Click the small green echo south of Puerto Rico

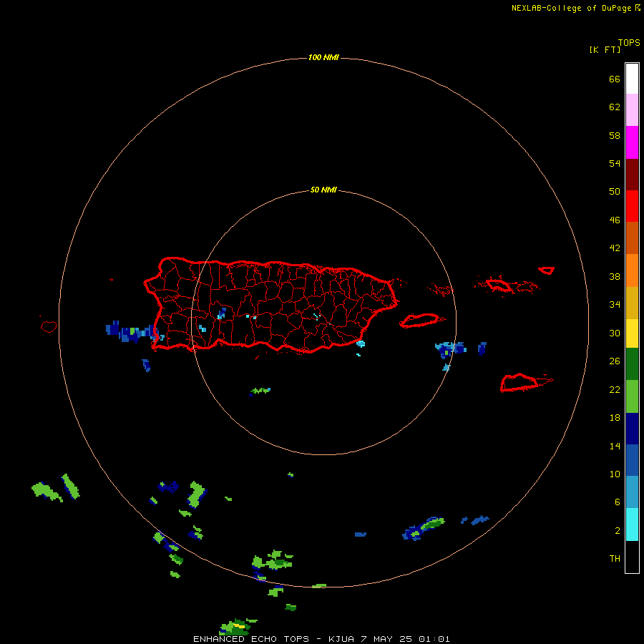(260, 391)
